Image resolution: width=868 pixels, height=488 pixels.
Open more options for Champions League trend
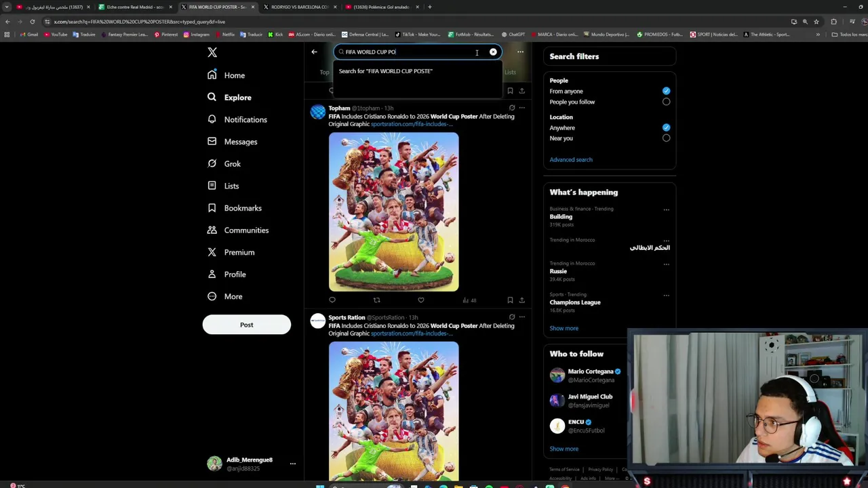tap(666, 295)
